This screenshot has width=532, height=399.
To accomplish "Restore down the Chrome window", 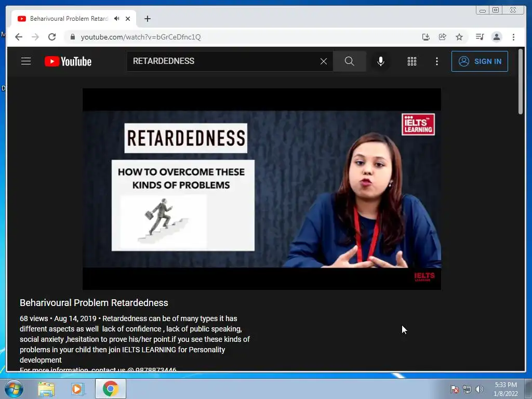I will point(496,10).
